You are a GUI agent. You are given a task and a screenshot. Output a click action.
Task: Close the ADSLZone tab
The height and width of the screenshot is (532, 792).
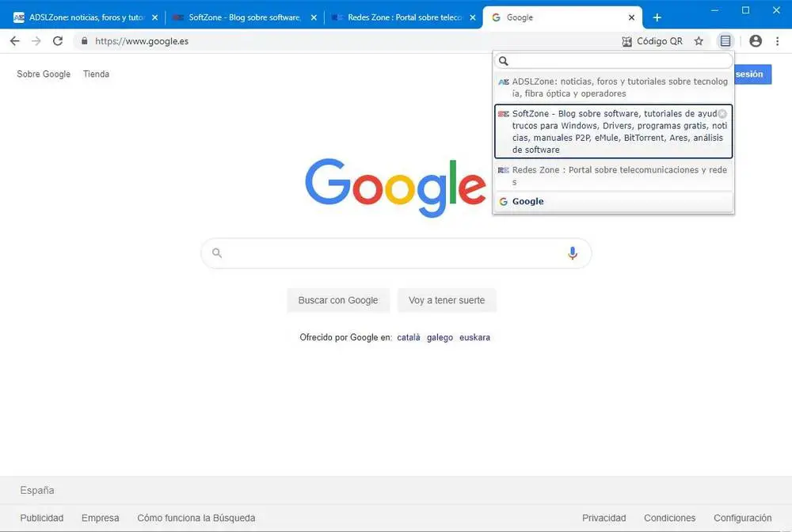154,17
